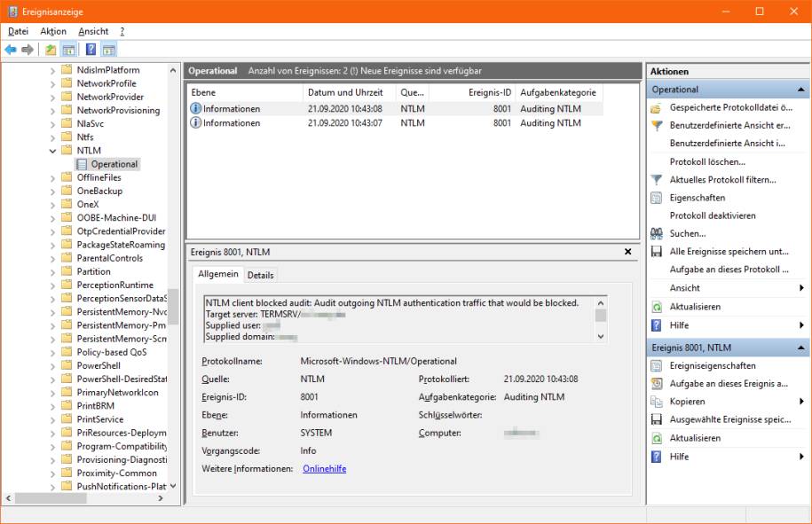Open the Ansicht menu in menu bar
This screenshot has width=812, height=524.
(x=93, y=32)
